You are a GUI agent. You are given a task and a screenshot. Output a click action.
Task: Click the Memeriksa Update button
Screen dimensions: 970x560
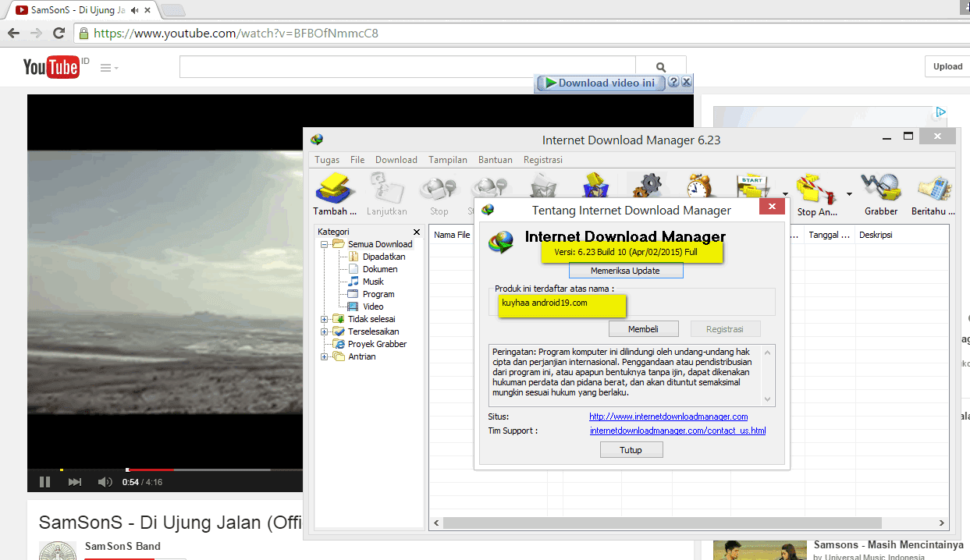coord(626,271)
